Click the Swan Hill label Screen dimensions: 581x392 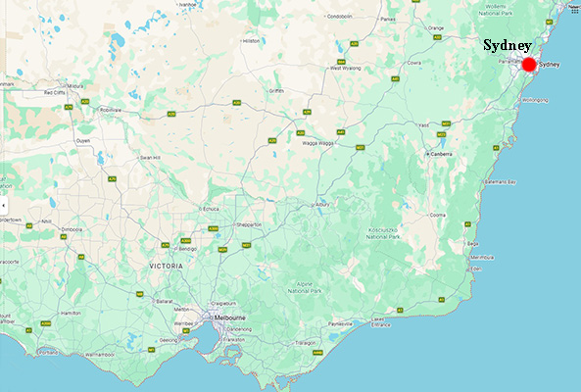(150, 158)
